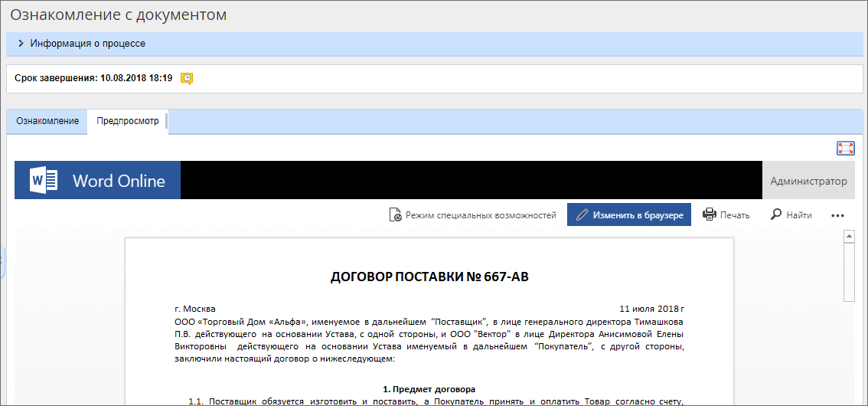Screen dimensions: 868x406
Task: Click the Срок завершения deadline text
Action: (93, 78)
